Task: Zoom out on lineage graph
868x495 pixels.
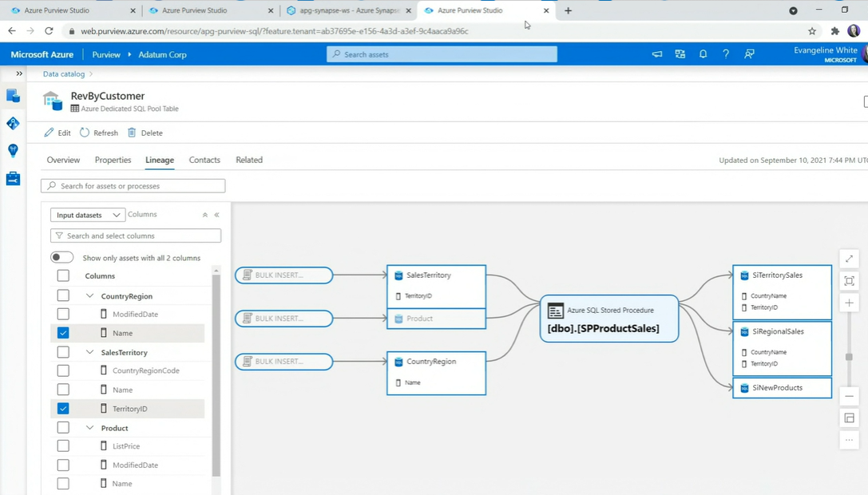Action: 849,396
